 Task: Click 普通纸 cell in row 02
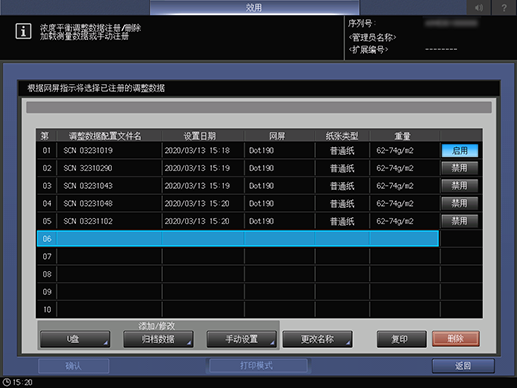tap(342, 168)
